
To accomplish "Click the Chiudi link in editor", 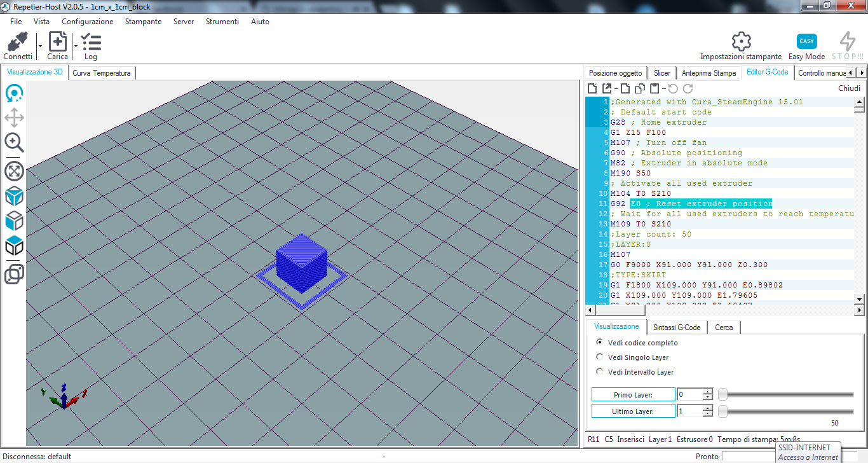I will (849, 88).
